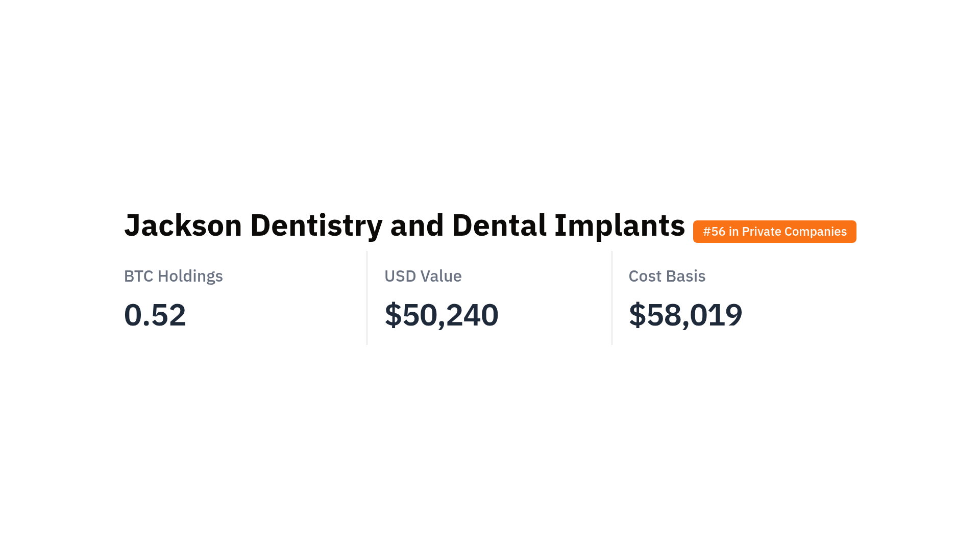Click the dollar sign of the $58,019 value
The image size is (980, 551).
coord(637,315)
